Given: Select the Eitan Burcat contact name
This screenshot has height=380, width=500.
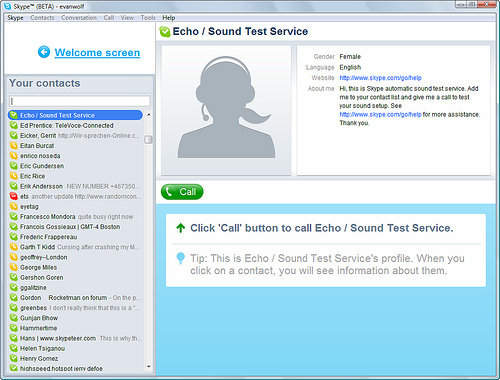Looking at the screenshot, I should [x=37, y=146].
